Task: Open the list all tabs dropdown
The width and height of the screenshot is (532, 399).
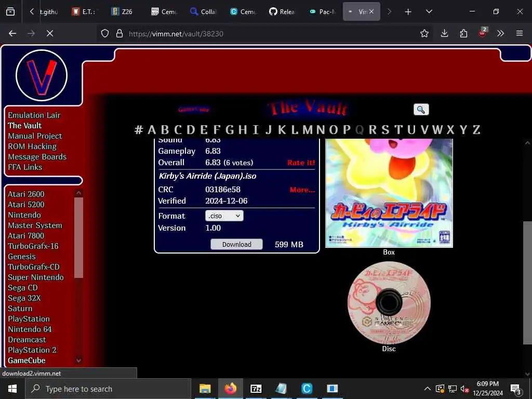Action: pyautogui.click(x=429, y=11)
